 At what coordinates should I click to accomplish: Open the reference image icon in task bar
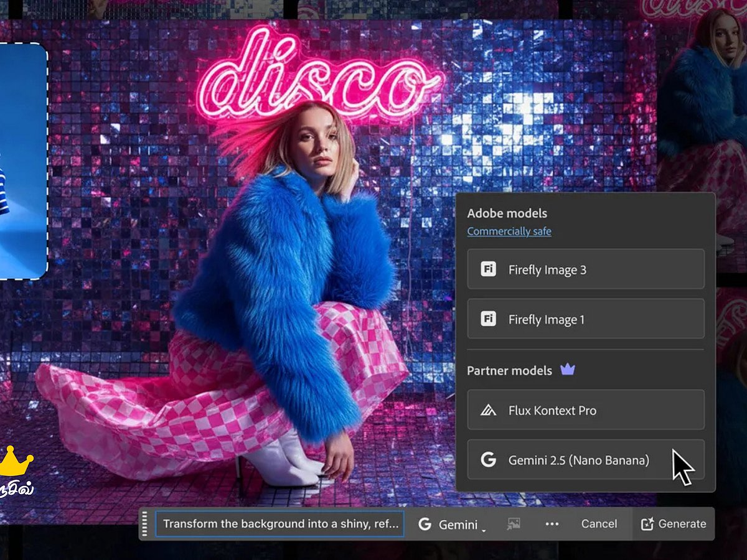[x=514, y=524]
